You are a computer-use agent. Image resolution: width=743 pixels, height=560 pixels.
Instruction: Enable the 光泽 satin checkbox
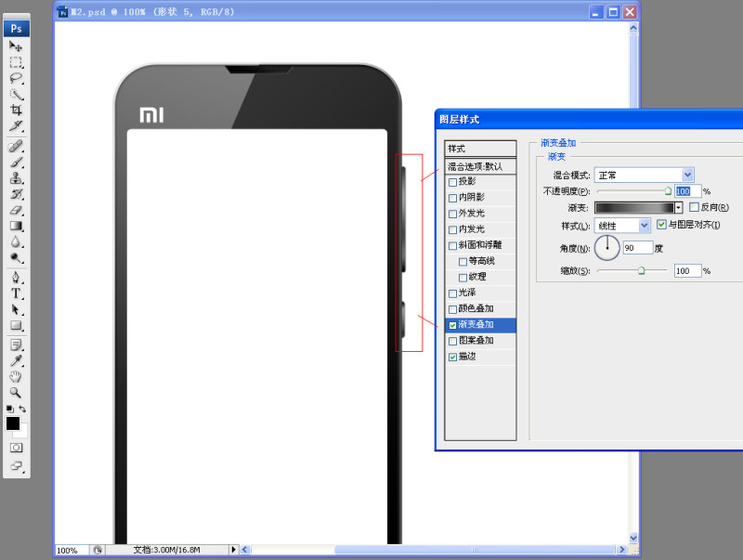click(452, 293)
